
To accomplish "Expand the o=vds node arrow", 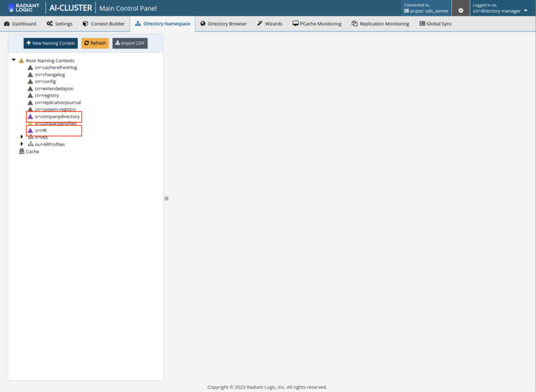I will [21, 137].
